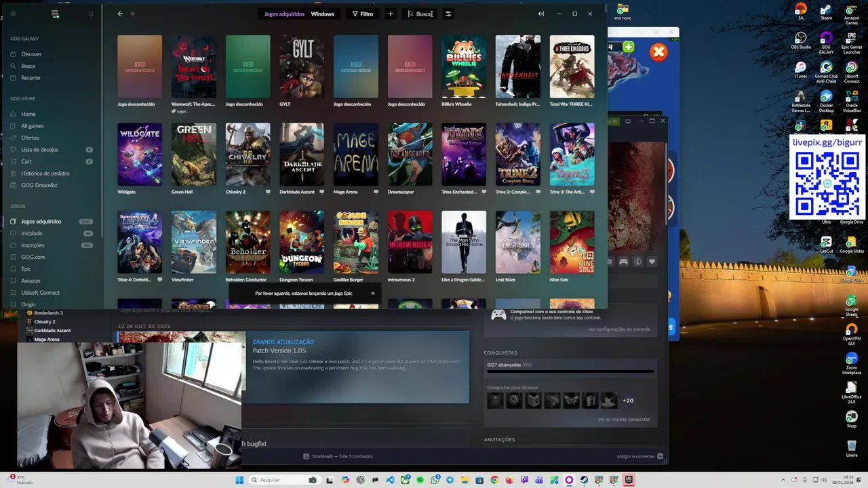The width and height of the screenshot is (868, 488).
Task: Open view customization sliders icon
Action: [448, 14]
